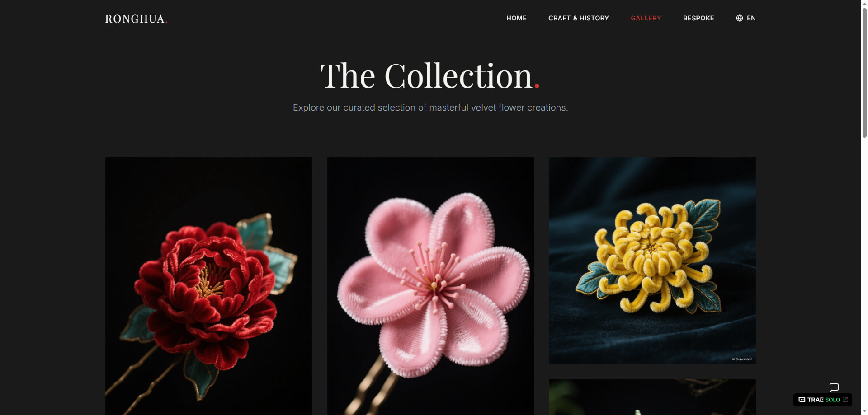The image size is (868, 415).
Task: Click the scrollbar down arrow
Action: [864, 412]
